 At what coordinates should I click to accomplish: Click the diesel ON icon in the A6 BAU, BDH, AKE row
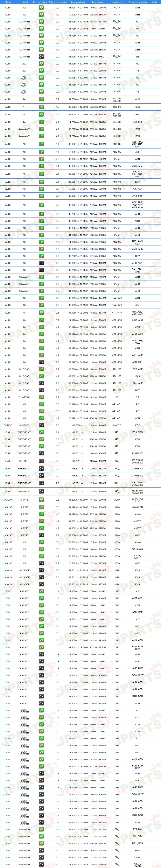pos(41,270)
